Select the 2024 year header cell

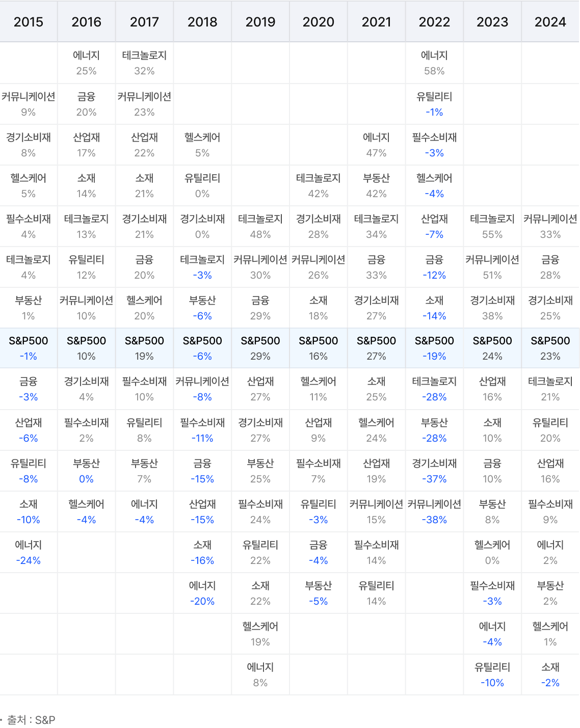coord(550,22)
